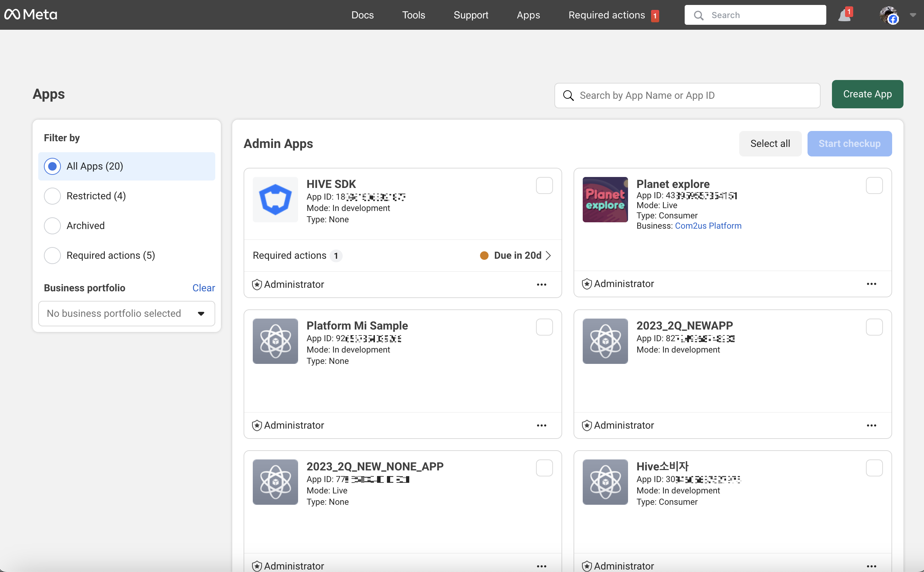
Task: Open Planet explore three-dot options menu
Action: point(871,284)
